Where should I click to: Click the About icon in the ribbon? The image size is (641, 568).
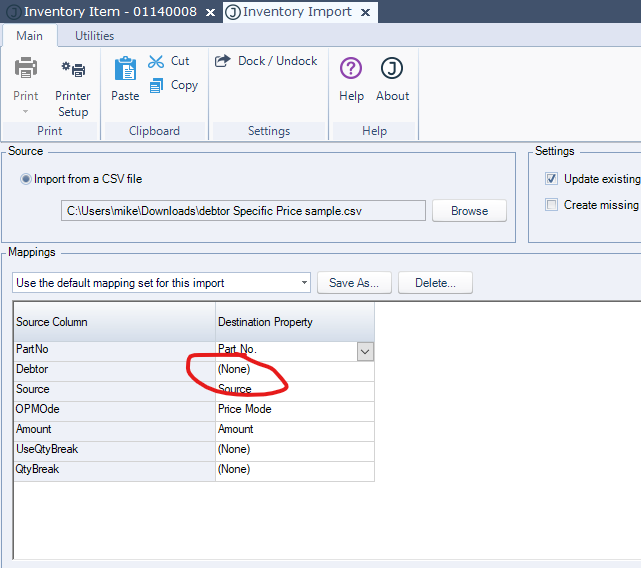point(392,70)
